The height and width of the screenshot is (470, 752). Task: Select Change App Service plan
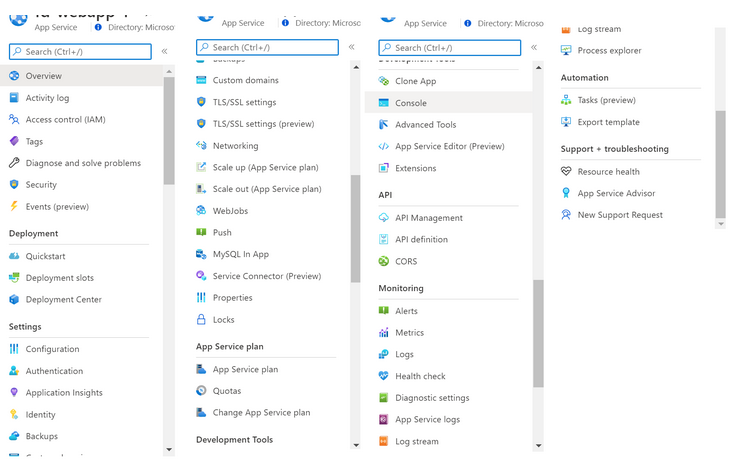[261, 412]
